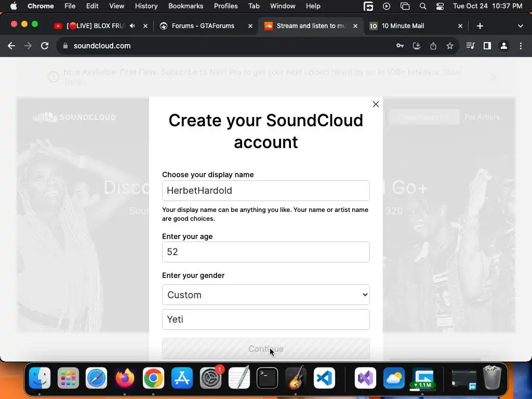The height and width of the screenshot is (399, 532).
Task: Open the Profiles menu
Action: (225, 6)
